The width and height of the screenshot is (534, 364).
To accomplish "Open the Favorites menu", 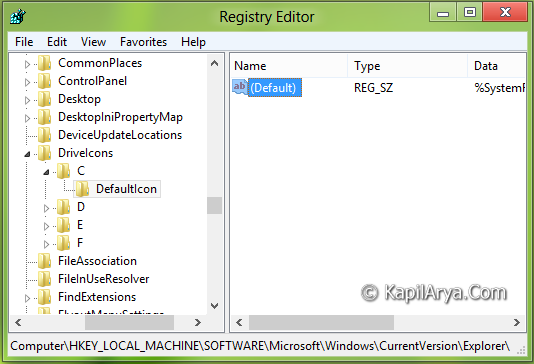I will tap(143, 42).
